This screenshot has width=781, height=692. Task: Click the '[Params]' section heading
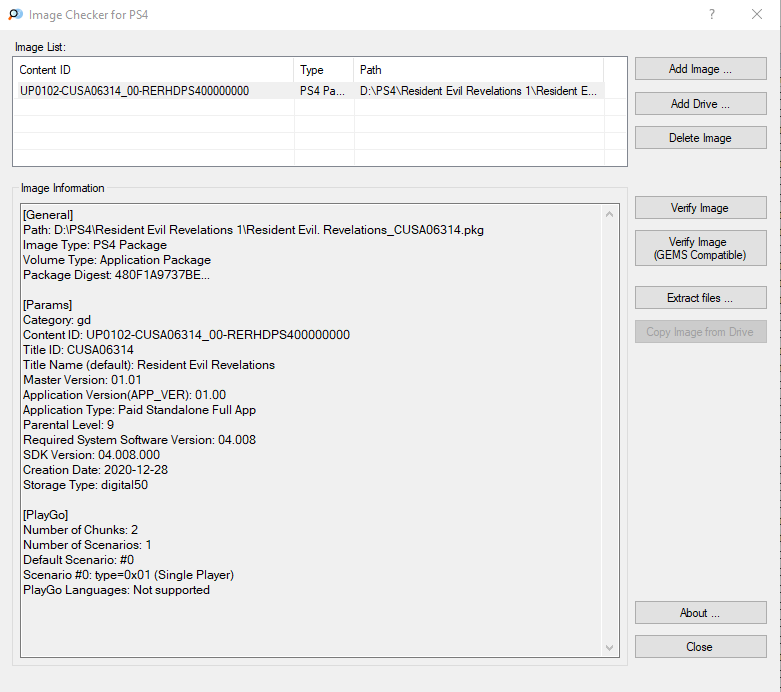coord(47,305)
